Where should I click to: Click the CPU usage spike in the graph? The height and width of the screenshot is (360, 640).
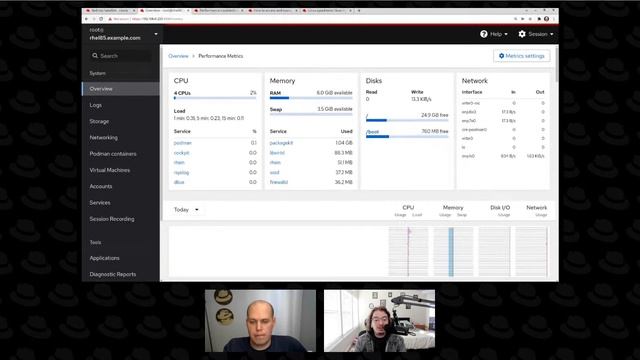pos(409,231)
